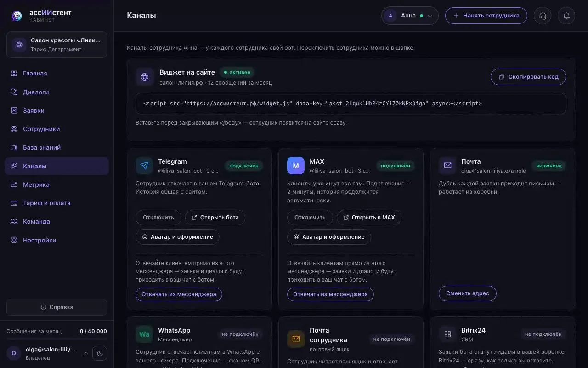This screenshot has height=368, width=588.
Task: Click the Анна avatar in header
Action: click(x=390, y=16)
